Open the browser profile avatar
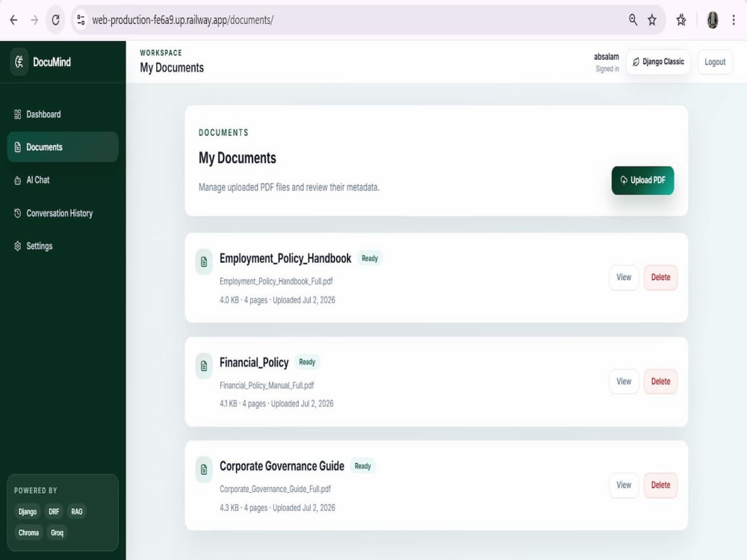Screen dimensions: 747x560 click(713, 20)
